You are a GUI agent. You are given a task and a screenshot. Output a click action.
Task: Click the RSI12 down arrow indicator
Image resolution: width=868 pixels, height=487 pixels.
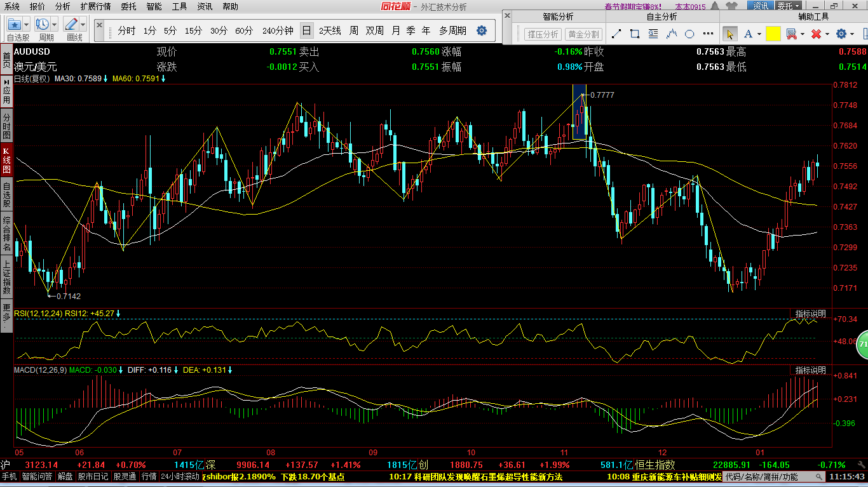(118, 313)
